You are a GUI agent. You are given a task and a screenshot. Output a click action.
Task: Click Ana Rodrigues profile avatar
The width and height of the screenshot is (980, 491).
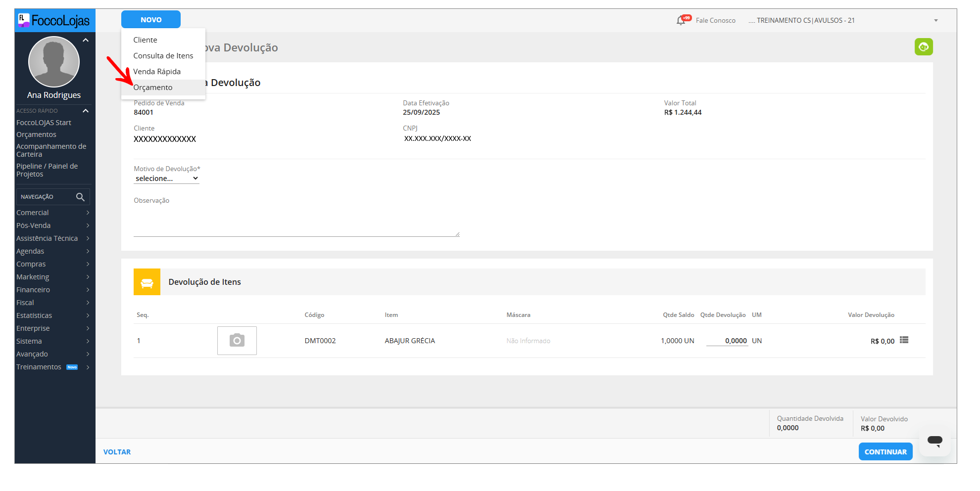(x=54, y=62)
